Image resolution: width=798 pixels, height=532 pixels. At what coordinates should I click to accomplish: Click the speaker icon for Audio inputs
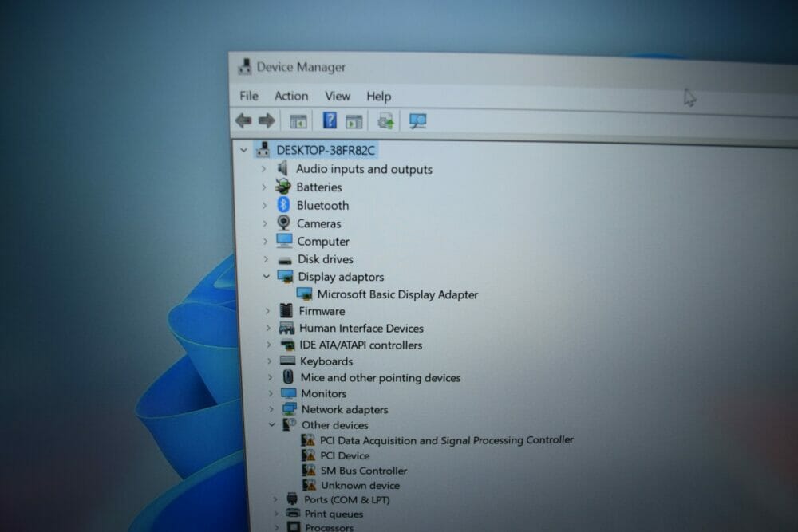(x=283, y=168)
